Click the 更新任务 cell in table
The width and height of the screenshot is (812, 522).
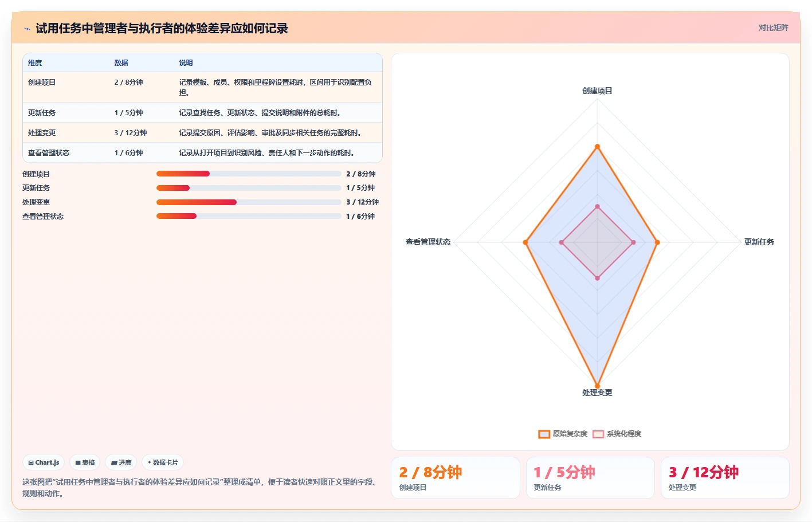click(42, 113)
